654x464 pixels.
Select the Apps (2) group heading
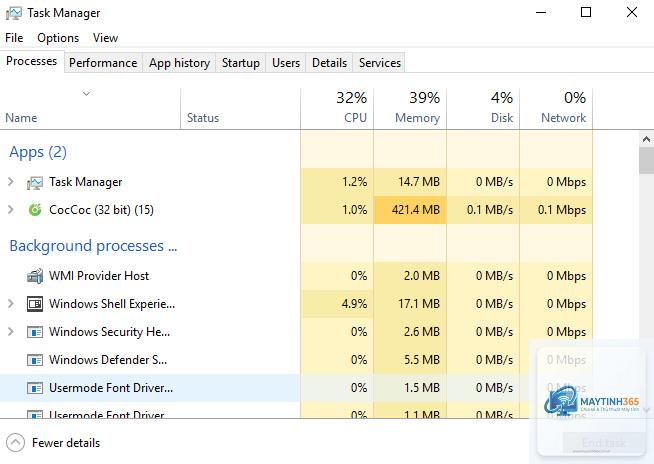point(38,152)
